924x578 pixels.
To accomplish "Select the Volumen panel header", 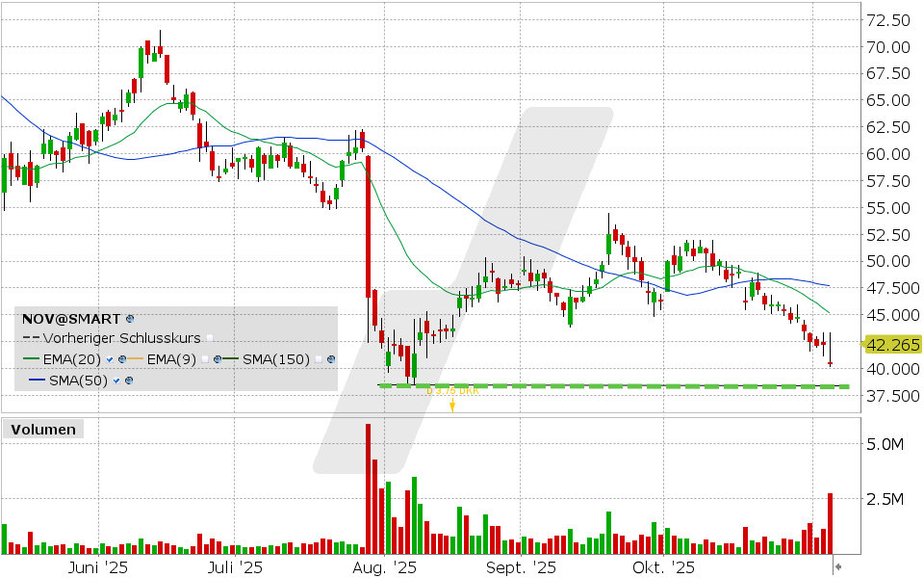I will coord(43,430).
